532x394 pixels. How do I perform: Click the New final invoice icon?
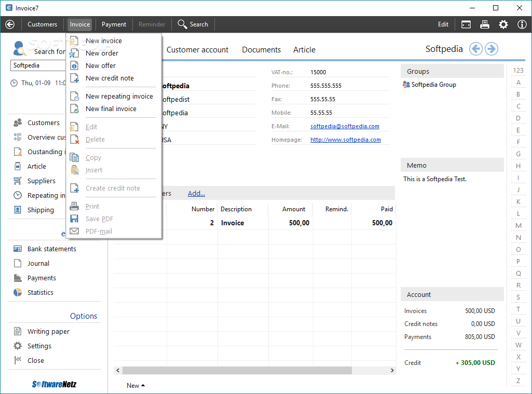coord(74,109)
